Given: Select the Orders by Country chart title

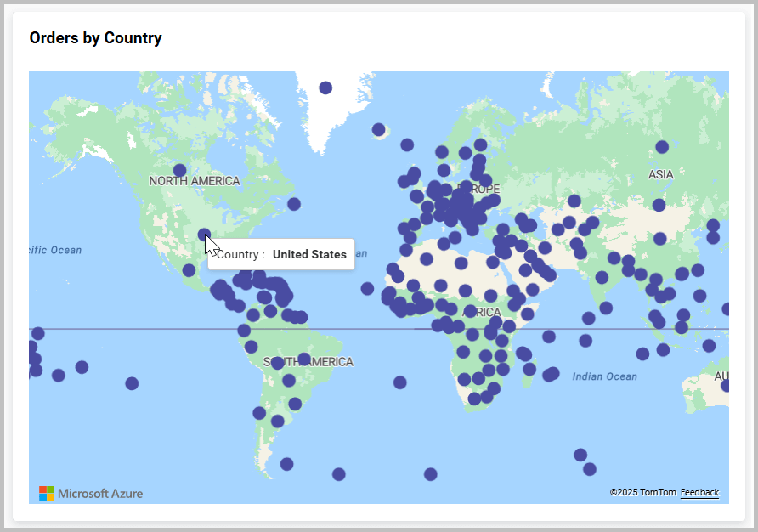Looking at the screenshot, I should (95, 38).
